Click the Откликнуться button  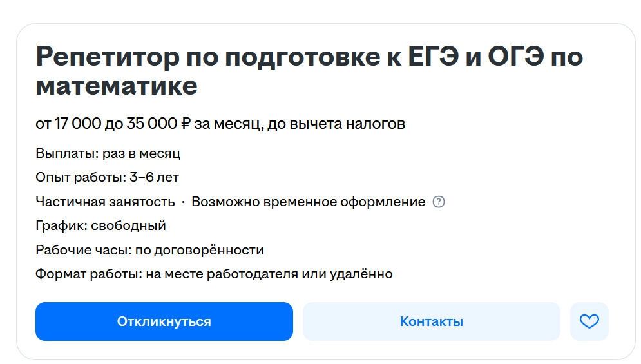(x=164, y=321)
